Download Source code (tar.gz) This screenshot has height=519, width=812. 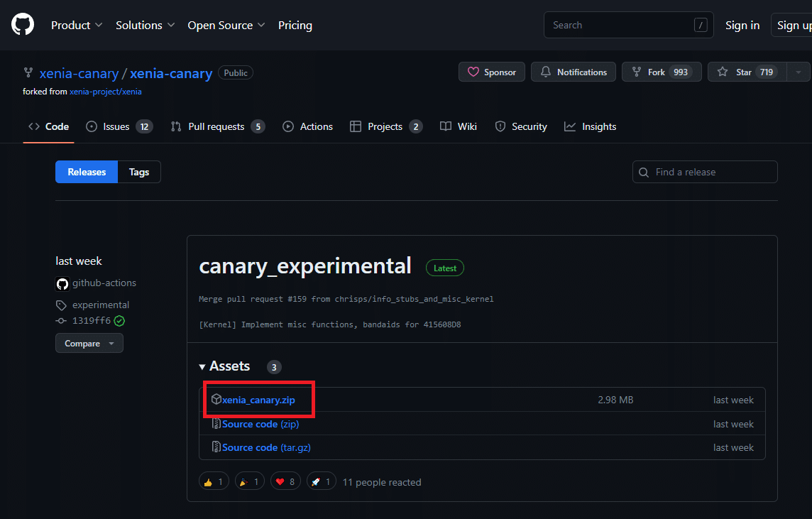click(x=266, y=447)
